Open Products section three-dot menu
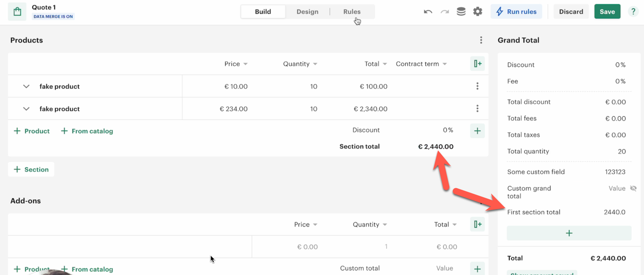Viewport: 644px width, 275px height. (x=481, y=40)
